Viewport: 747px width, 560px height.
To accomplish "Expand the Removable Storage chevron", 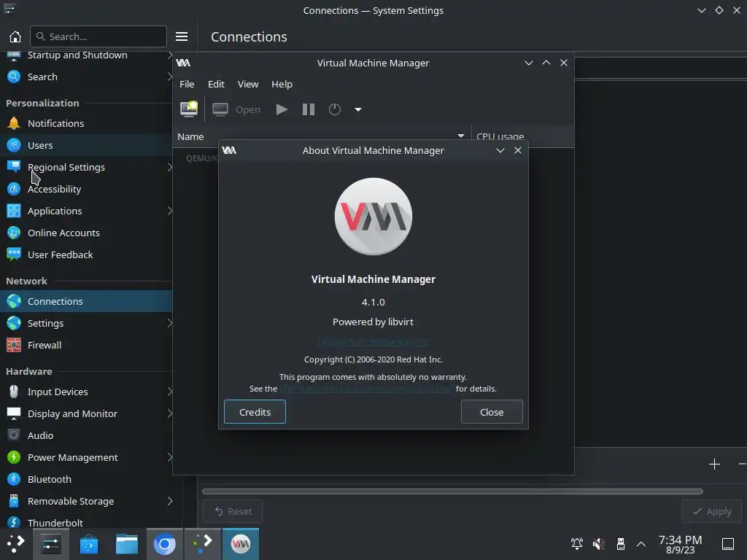I will 169,502.
